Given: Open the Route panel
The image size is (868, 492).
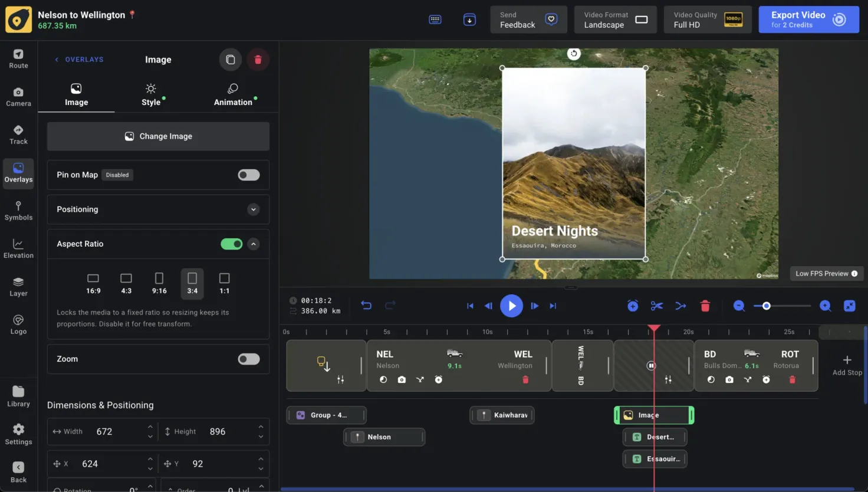Looking at the screenshot, I should click(18, 59).
